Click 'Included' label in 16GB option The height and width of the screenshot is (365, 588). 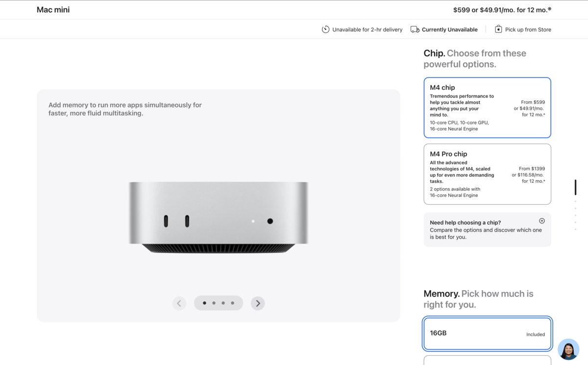coord(536,335)
